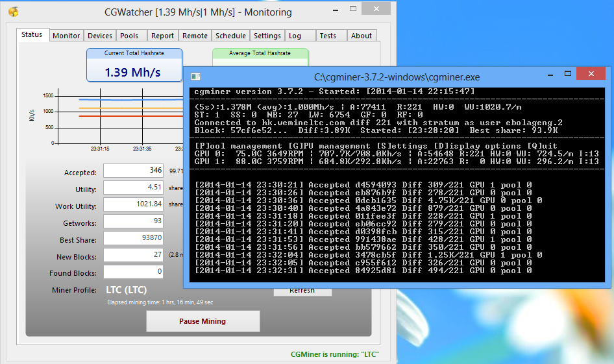This screenshot has width=614, height=364.
Task: Click the Current Total Hashrate panel
Action: [x=134, y=65]
